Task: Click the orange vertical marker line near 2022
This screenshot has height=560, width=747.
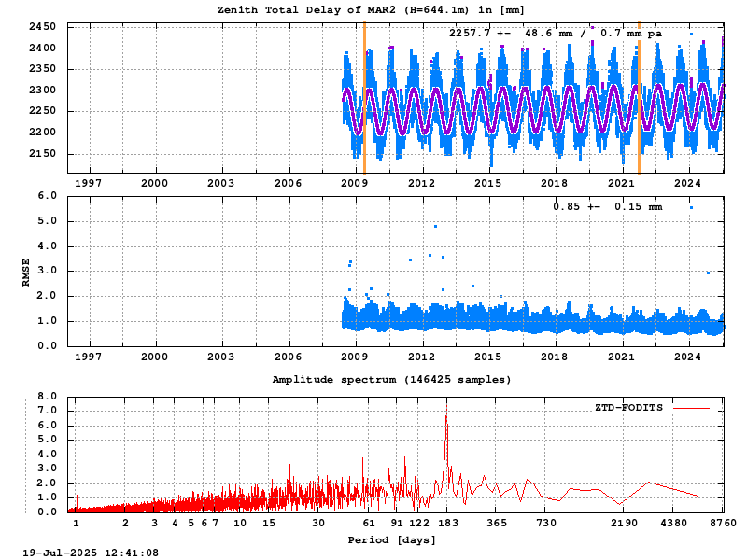Action: pyautogui.click(x=639, y=98)
